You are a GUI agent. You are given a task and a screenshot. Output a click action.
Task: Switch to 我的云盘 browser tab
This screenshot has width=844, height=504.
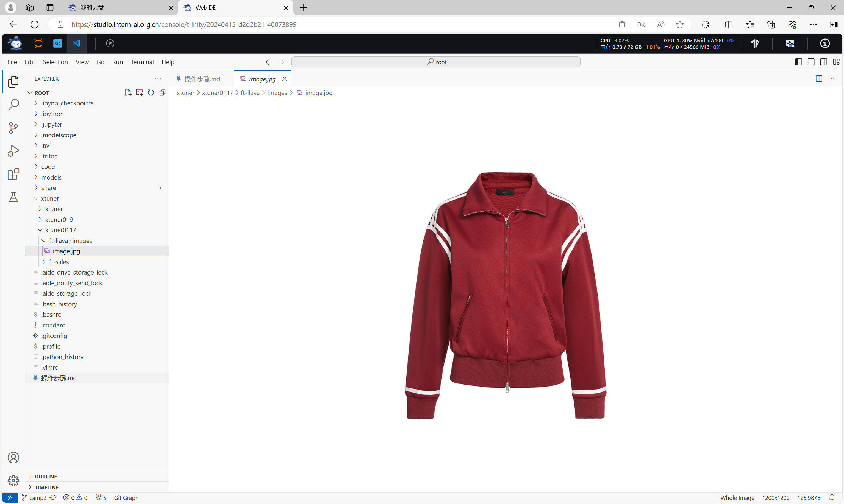[121, 7]
